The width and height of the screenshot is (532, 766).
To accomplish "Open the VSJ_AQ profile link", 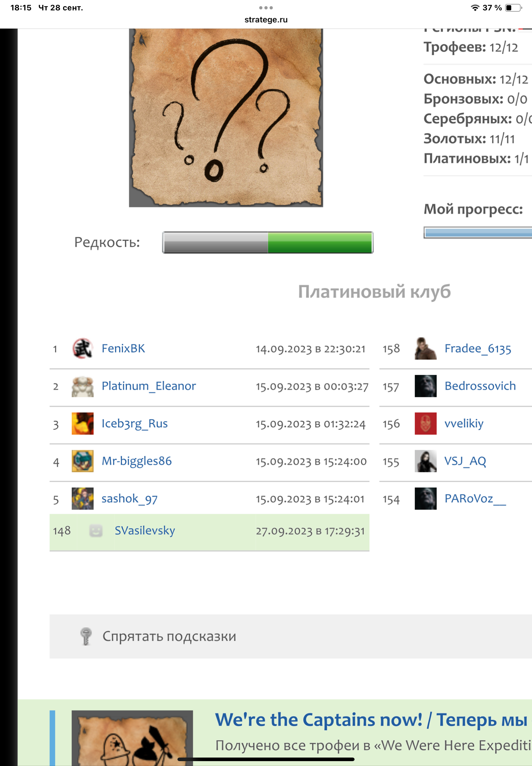I will (465, 461).
